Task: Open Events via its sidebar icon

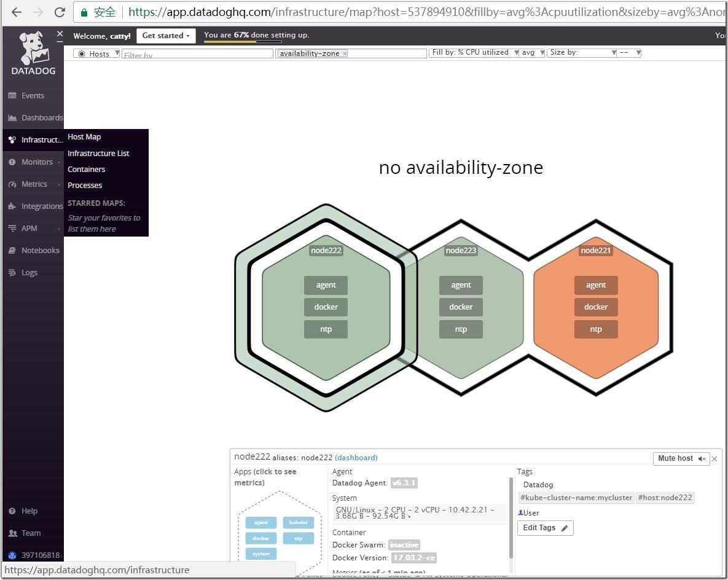Action: pyautogui.click(x=12, y=96)
